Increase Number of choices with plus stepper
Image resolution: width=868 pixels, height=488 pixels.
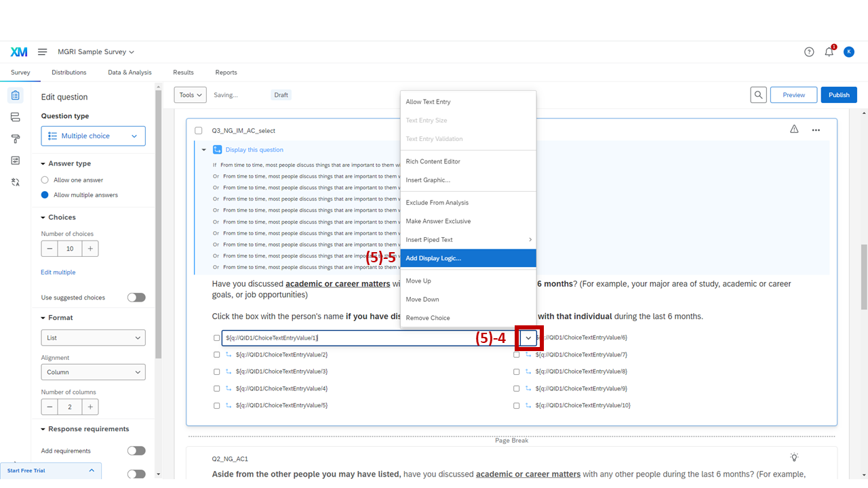point(90,248)
